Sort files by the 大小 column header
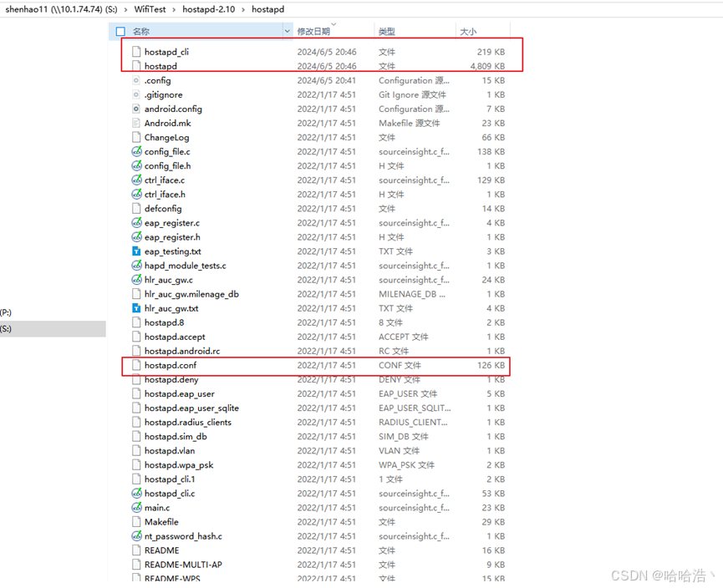This screenshot has height=588, width=723. (x=468, y=32)
